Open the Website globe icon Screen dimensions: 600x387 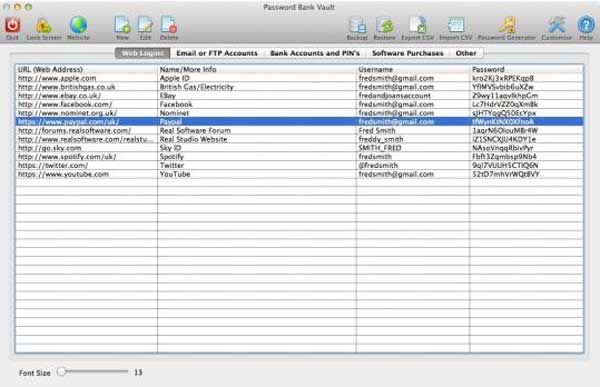point(78,25)
